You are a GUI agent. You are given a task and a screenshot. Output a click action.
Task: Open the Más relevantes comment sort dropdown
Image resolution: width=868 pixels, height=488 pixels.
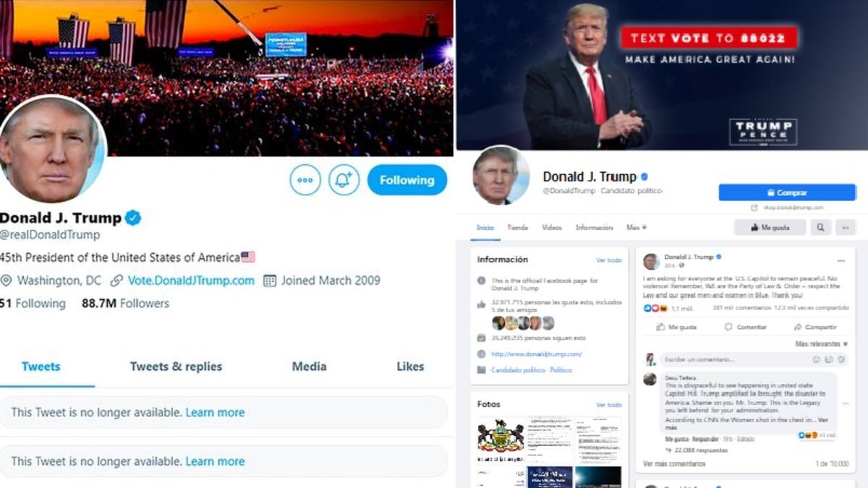[x=820, y=344]
